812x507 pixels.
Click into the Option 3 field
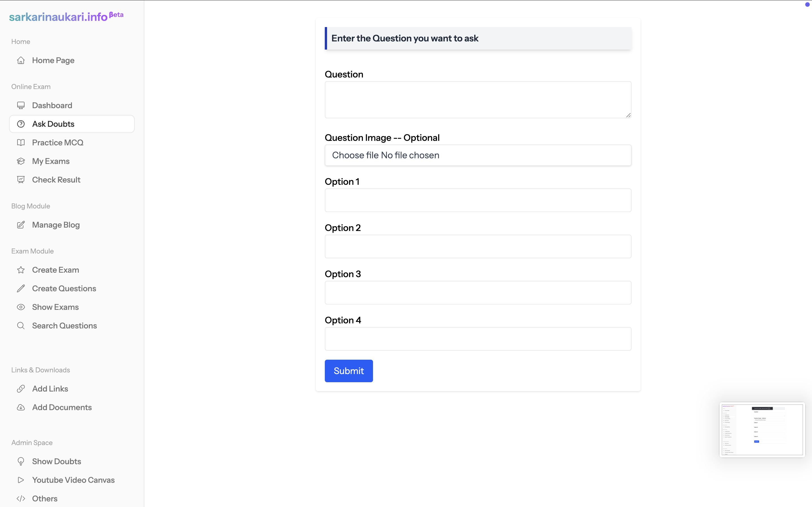[x=478, y=293]
